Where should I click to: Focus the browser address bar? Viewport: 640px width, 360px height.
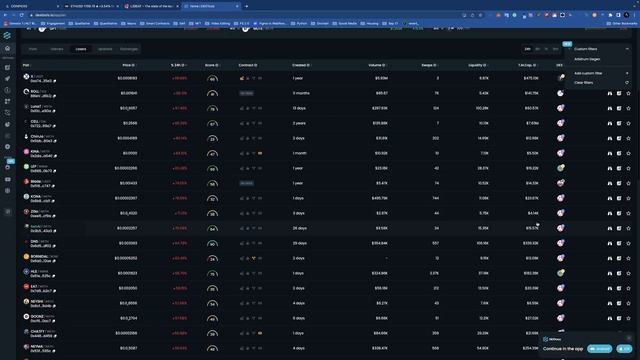(x=245, y=15)
